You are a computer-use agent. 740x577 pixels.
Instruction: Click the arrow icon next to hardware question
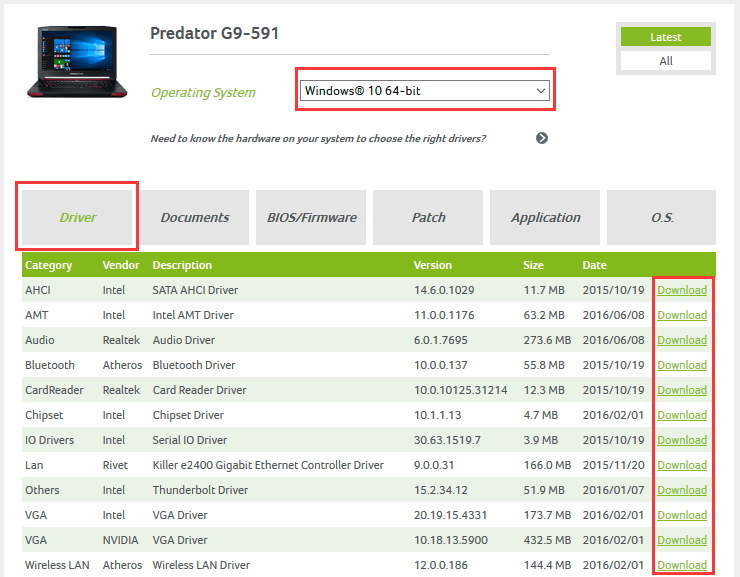point(542,138)
